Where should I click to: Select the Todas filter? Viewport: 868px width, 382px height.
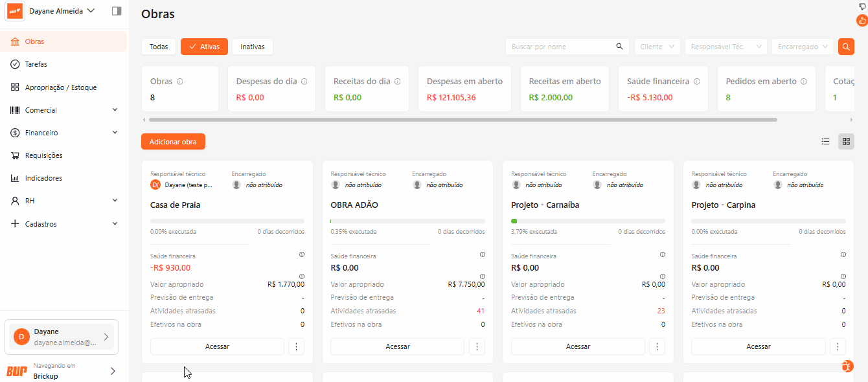point(159,47)
